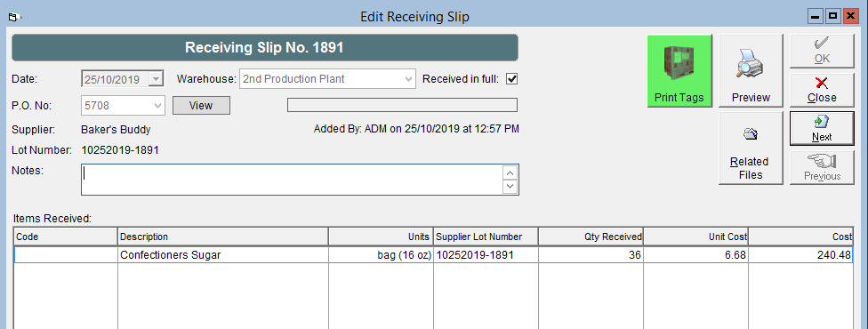
Task: Open the Warehouse dropdown list
Action: (408, 79)
